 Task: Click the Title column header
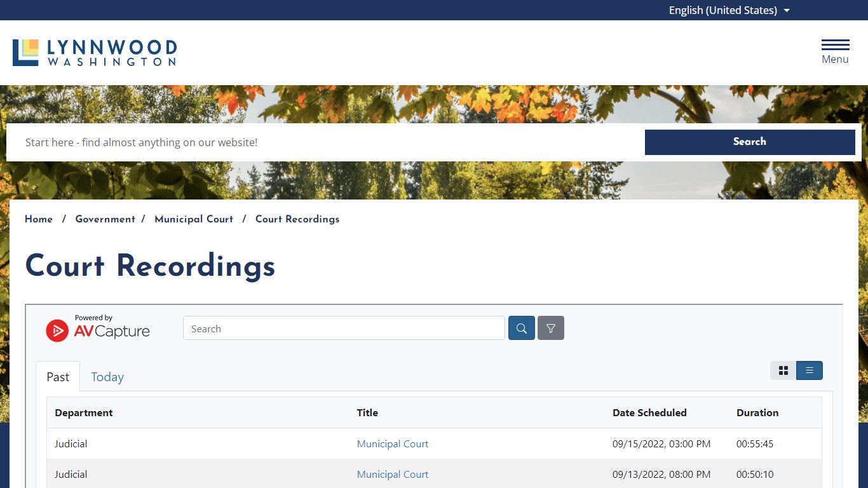point(367,412)
